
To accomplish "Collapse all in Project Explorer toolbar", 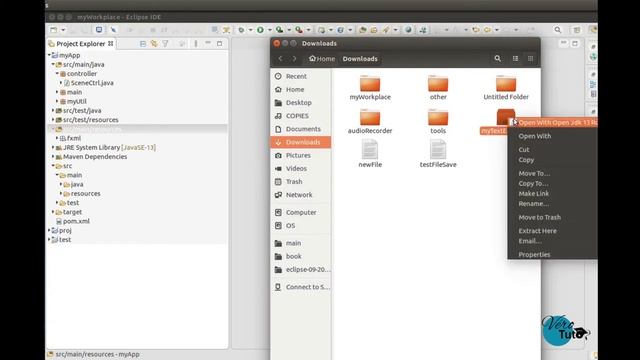I will pyautogui.click(x=143, y=43).
